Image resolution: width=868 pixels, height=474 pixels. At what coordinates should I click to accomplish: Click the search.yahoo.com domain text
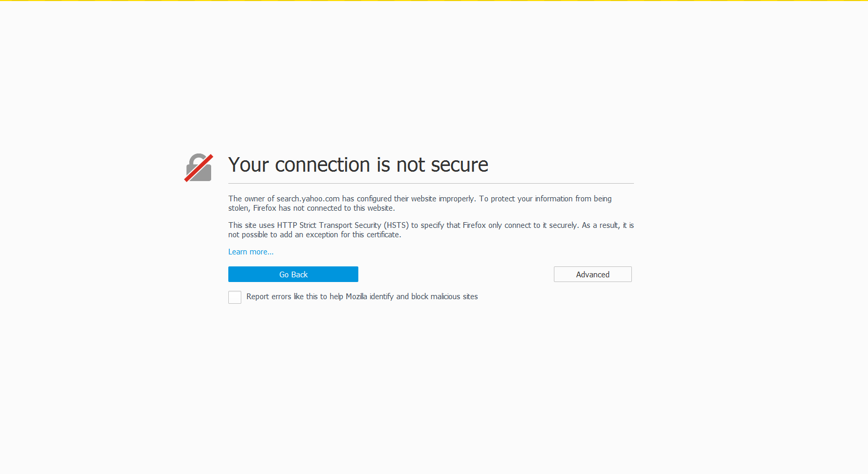point(308,199)
